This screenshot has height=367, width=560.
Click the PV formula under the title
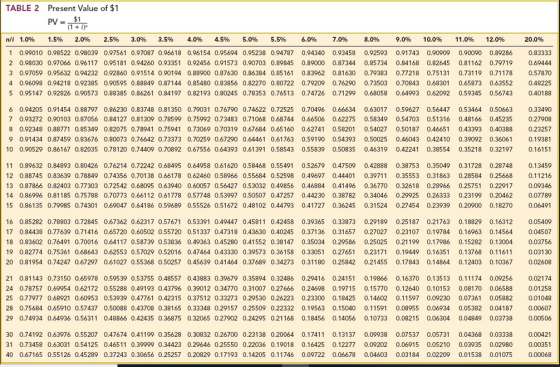68,23
